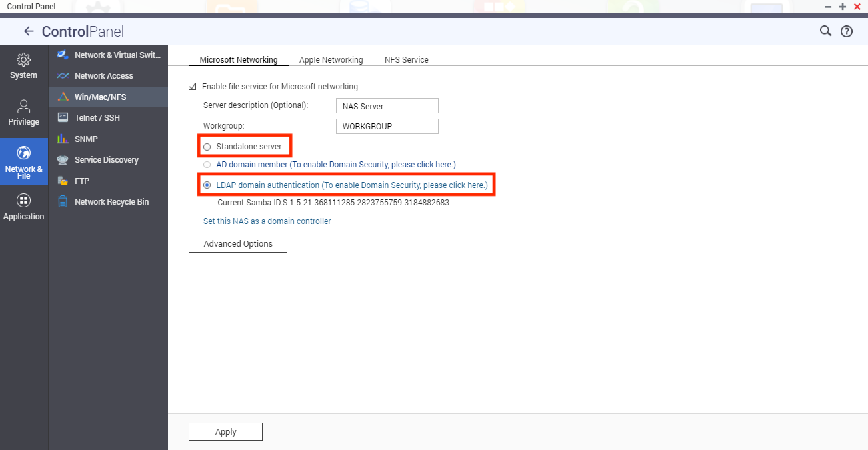Toggle Enable file service for Microsoft networking
868x450 pixels.
(193, 87)
